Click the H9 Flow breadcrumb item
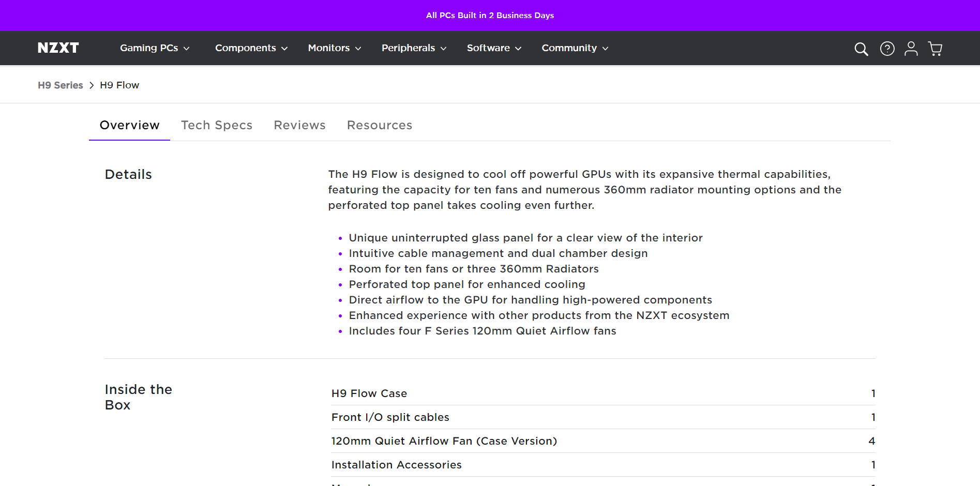This screenshot has height=486, width=980. [119, 85]
